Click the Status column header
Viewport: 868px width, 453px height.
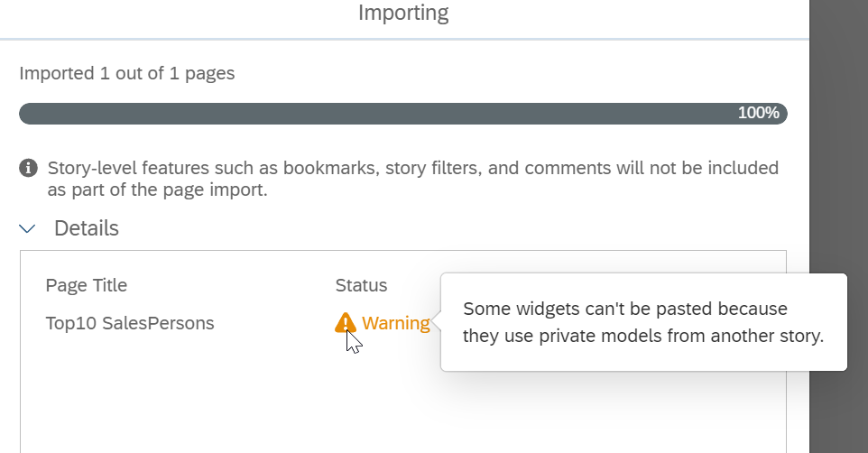[x=361, y=285]
